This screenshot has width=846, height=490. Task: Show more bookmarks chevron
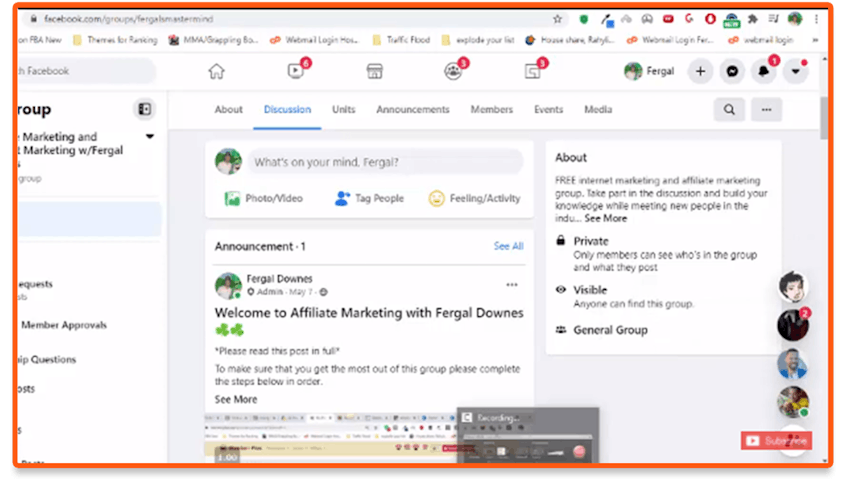click(815, 40)
